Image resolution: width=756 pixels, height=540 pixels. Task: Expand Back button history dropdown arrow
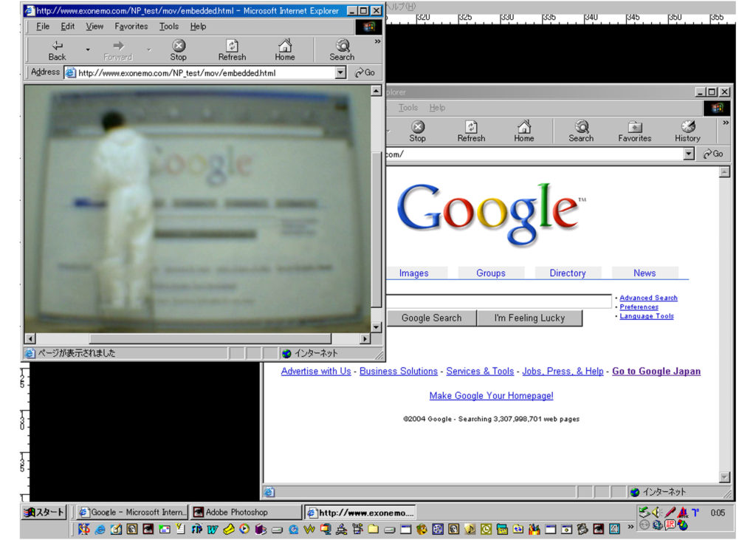pos(88,49)
